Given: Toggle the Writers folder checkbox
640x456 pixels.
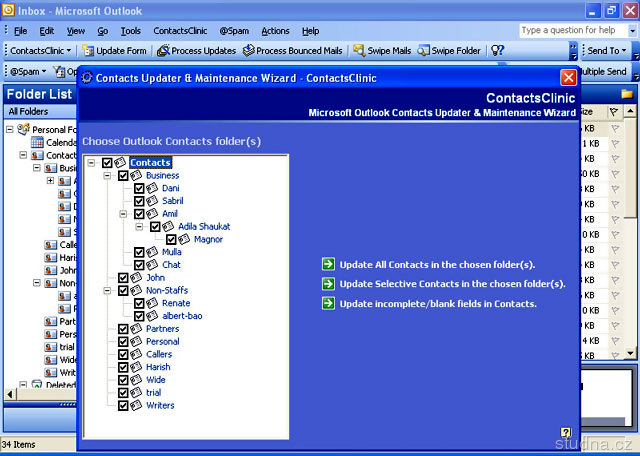Looking at the screenshot, I should pos(123,405).
